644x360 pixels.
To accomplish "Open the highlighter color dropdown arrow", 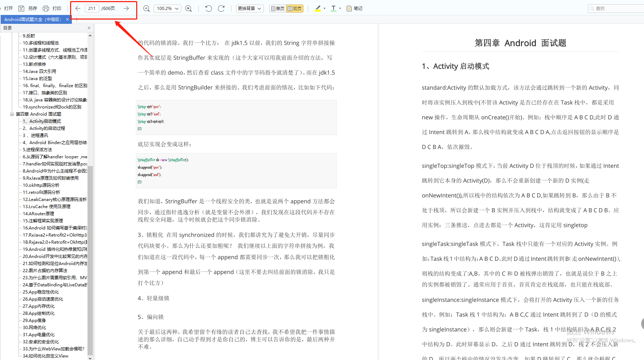I will tap(324, 8).
